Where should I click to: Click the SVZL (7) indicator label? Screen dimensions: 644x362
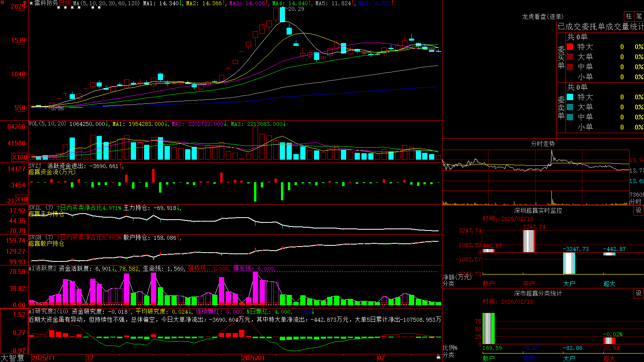pos(41,208)
